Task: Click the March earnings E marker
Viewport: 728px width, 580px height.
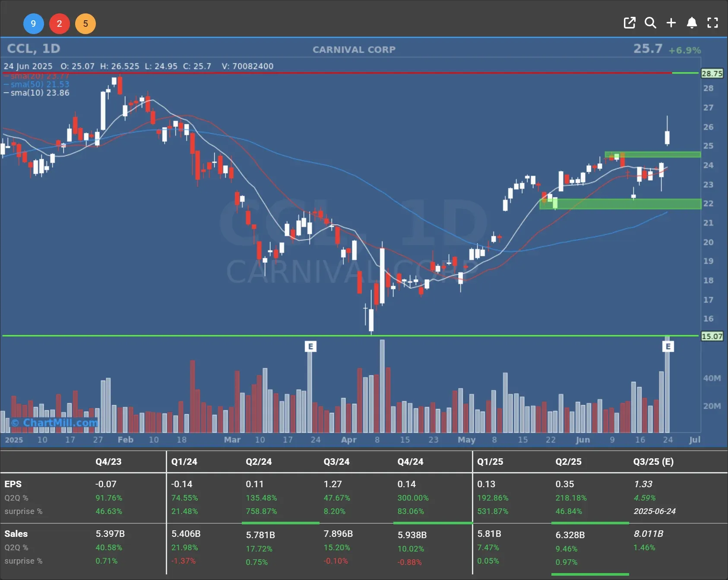Action: (x=310, y=347)
